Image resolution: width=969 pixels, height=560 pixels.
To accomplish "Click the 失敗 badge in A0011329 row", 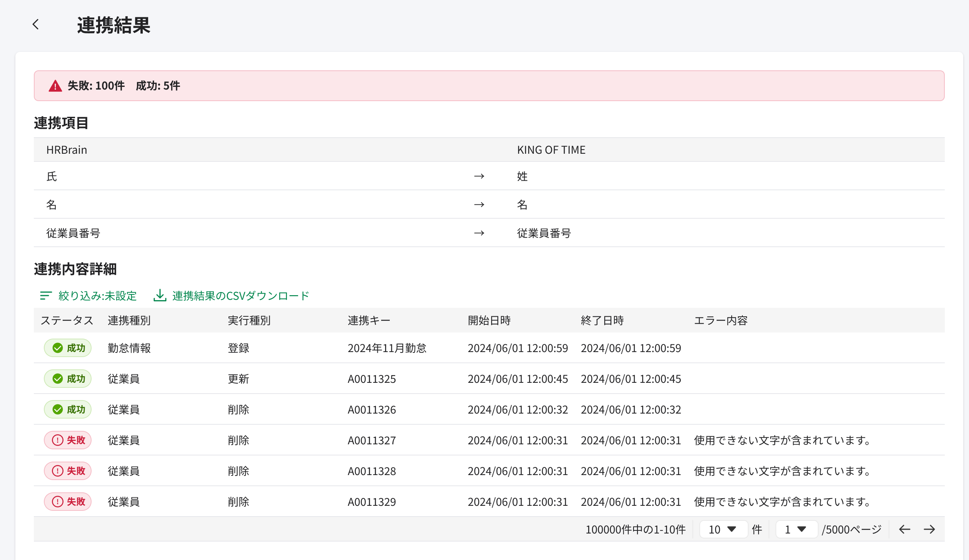I will pos(68,502).
